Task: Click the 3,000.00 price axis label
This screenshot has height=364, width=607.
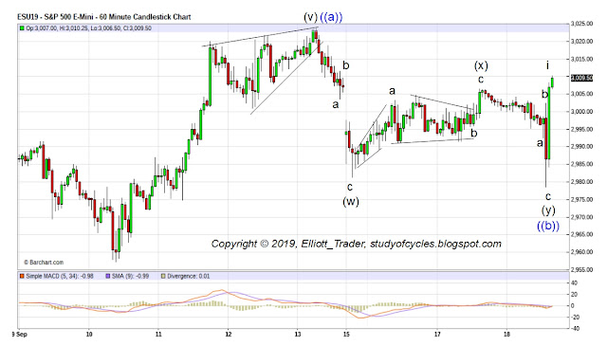Action: click(581, 112)
